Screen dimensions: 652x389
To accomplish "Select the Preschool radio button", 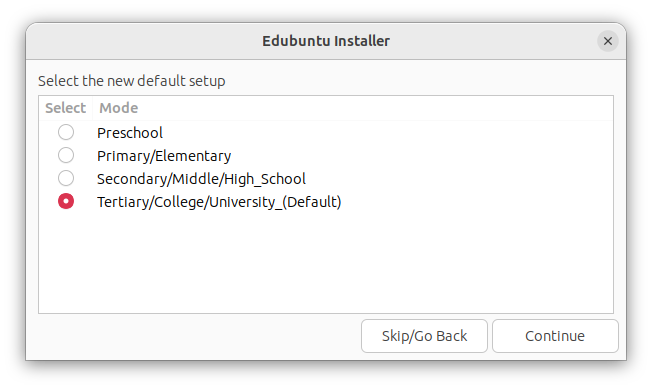I will 66,132.
